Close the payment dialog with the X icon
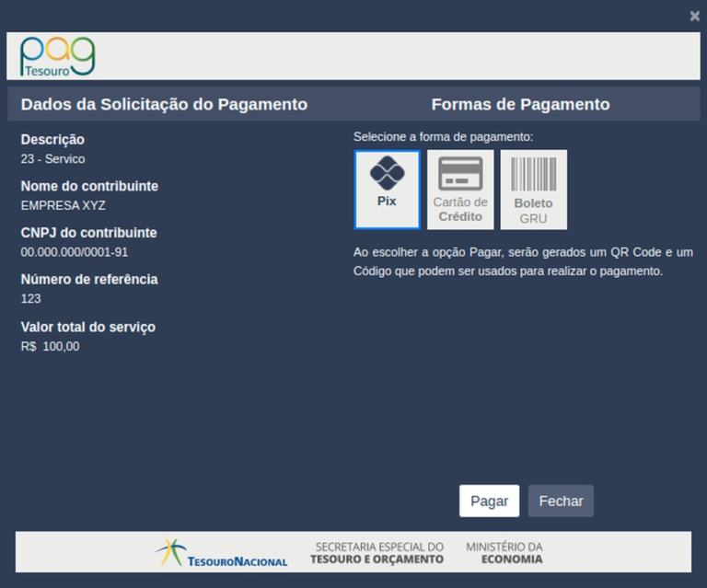 coord(695,16)
